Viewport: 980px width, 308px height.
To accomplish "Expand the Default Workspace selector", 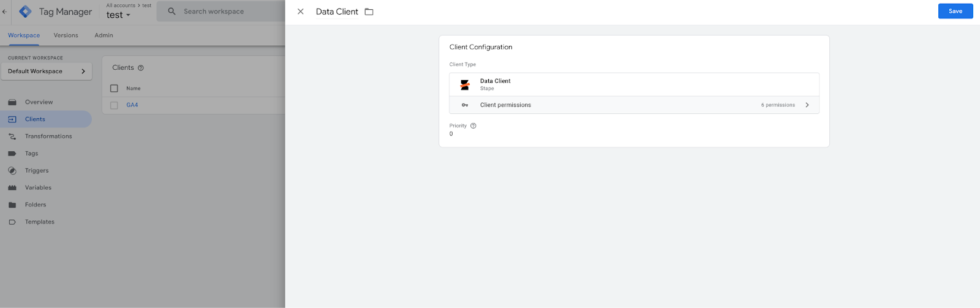I will pos(47,71).
